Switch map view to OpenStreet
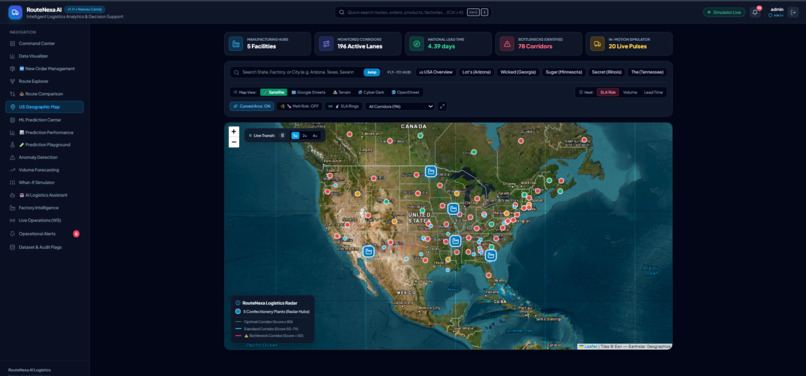The width and height of the screenshot is (806, 376). (406, 93)
